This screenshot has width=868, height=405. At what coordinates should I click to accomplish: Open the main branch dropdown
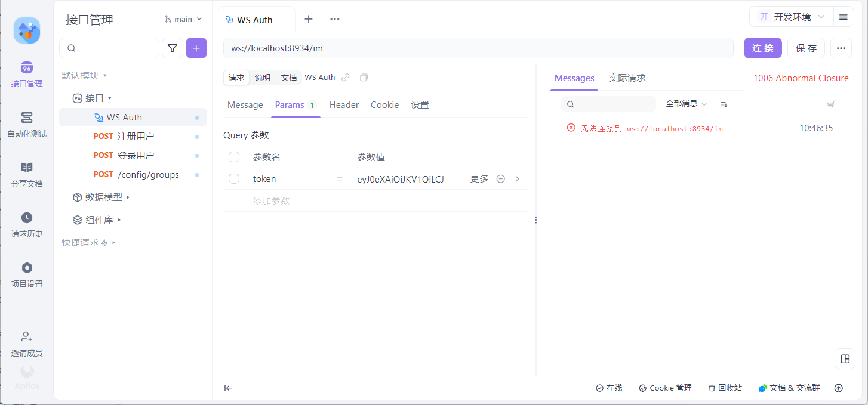pos(183,19)
